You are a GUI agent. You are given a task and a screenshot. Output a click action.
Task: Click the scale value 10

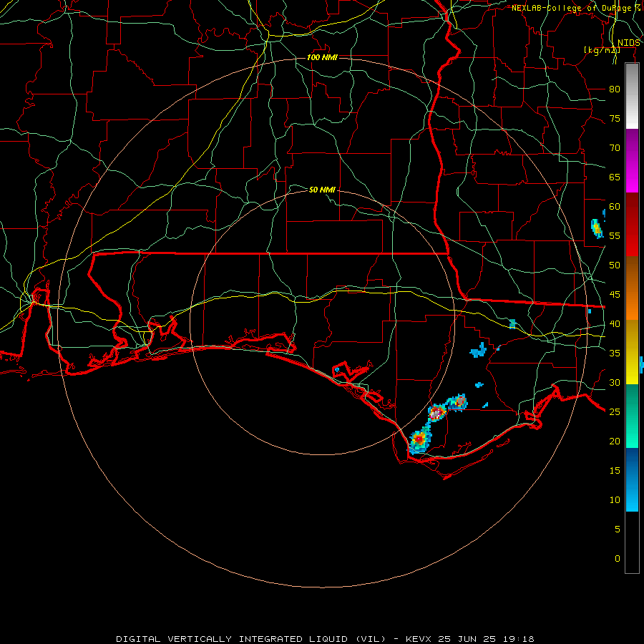(615, 500)
